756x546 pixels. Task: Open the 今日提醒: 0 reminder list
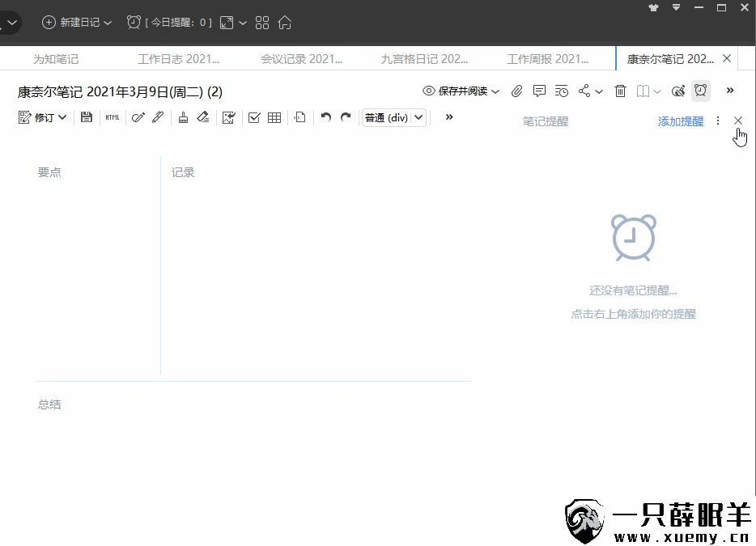pos(178,22)
